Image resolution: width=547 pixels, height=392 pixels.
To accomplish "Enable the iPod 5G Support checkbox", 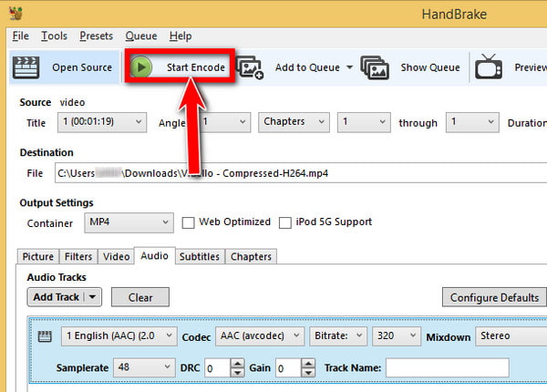I will point(285,222).
